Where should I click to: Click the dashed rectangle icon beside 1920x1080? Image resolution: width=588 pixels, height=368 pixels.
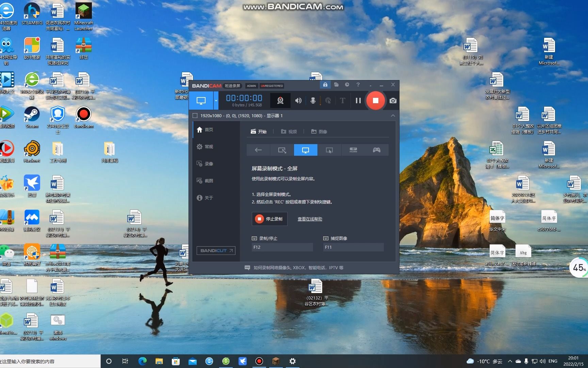pos(195,116)
